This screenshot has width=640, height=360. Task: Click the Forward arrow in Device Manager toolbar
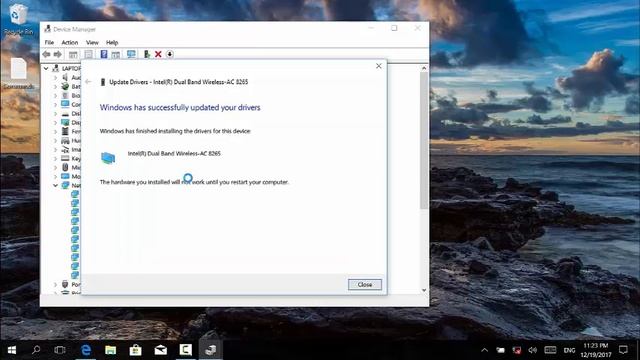pos(58,54)
